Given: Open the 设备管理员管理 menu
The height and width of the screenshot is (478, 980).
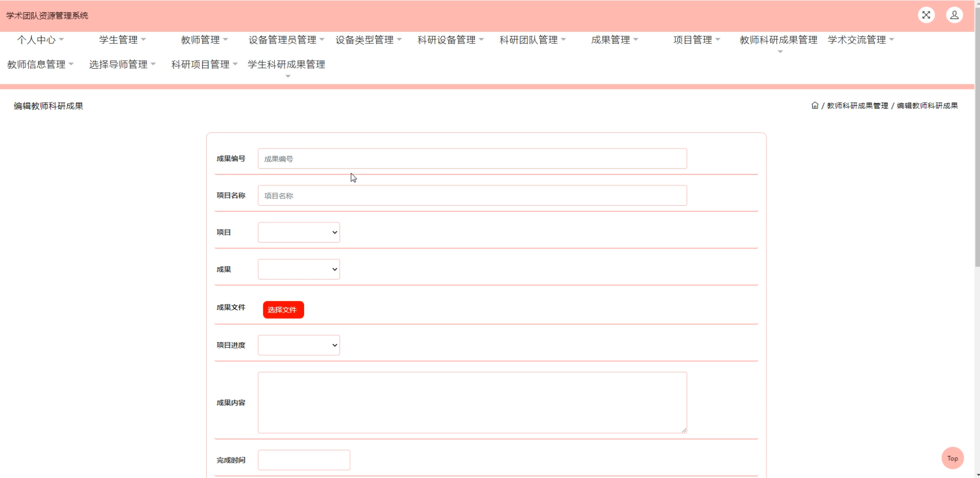Looking at the screenshot, I should [x=286, y=40].
